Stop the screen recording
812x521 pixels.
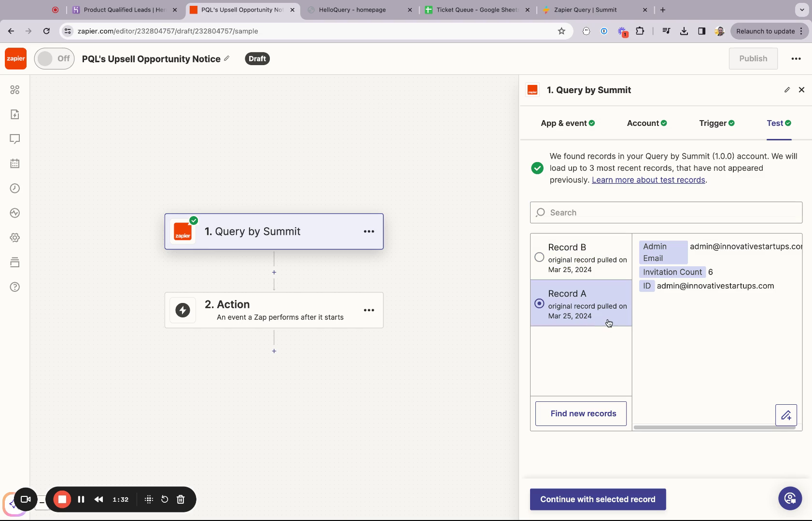61,499
